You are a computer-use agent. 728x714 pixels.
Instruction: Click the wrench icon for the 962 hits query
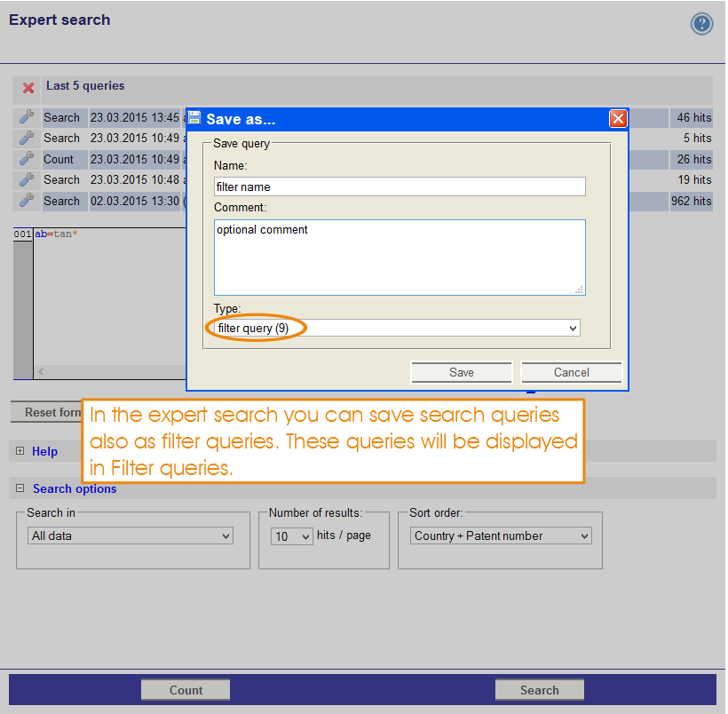(27, 201)
